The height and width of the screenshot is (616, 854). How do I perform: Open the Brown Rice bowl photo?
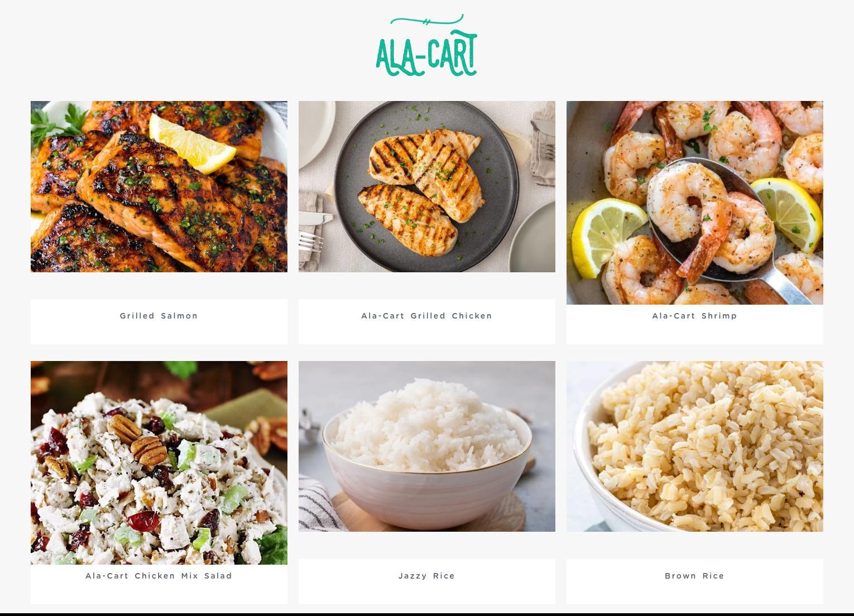click(x=695, y=446)
